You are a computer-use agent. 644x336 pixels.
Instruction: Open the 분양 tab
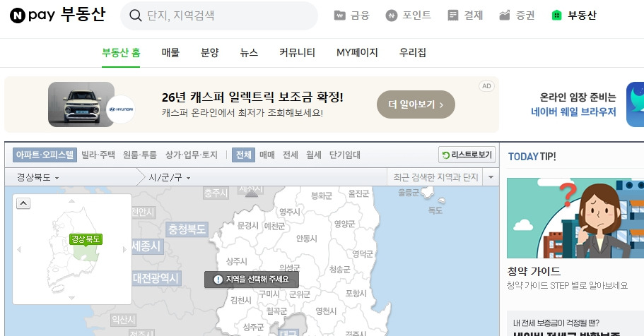click(x=210, y=52)
